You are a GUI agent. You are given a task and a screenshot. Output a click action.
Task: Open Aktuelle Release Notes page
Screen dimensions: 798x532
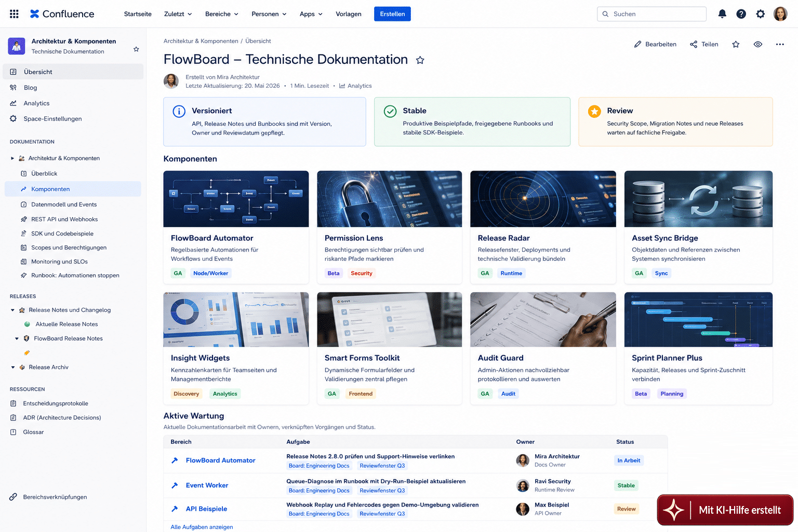pyautogui.click(x=66, y=324)
